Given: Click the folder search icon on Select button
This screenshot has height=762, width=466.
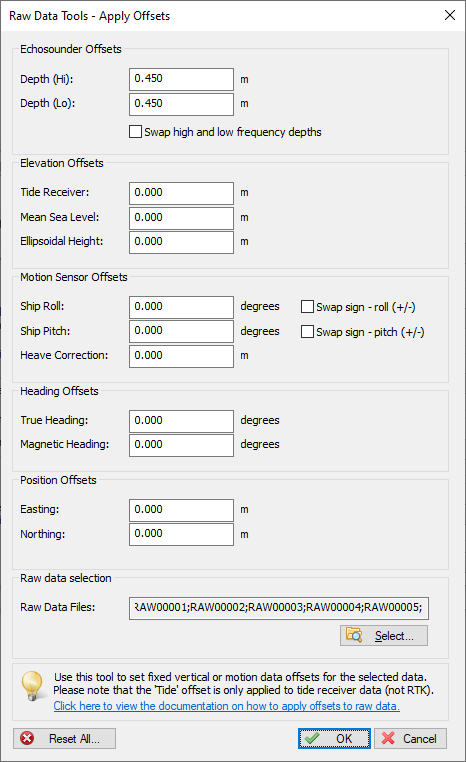Looking at the screenshot, I should click(354, 635).
